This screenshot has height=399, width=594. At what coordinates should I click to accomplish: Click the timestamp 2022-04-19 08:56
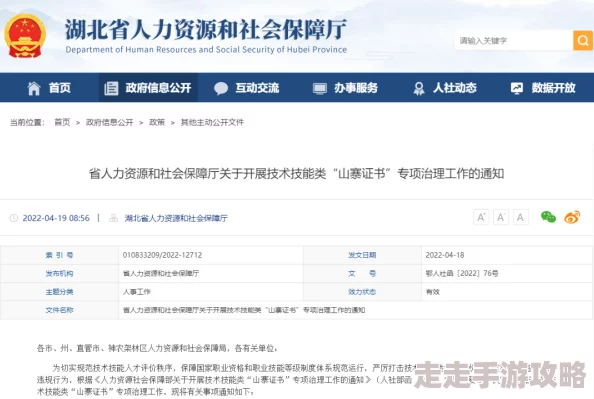(56, 218)
